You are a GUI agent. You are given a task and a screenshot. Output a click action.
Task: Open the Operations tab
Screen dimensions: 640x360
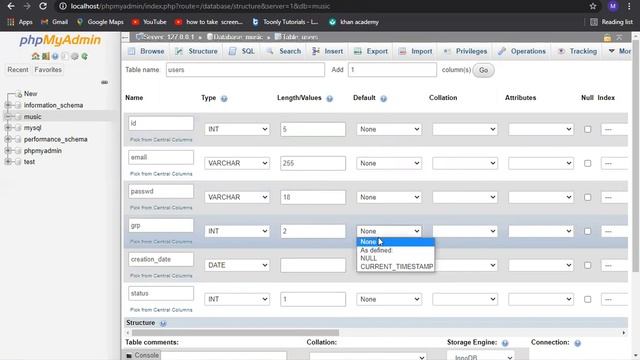(522, 51)
